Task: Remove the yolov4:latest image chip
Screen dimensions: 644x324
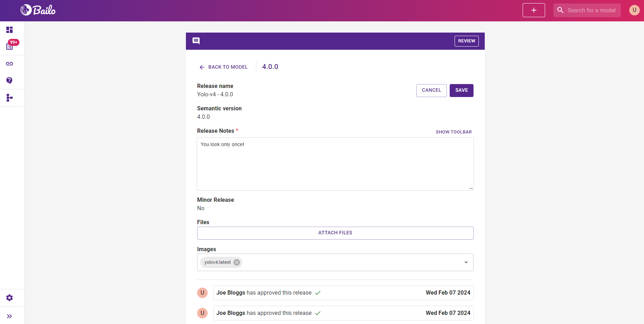Action: (236, 262)
